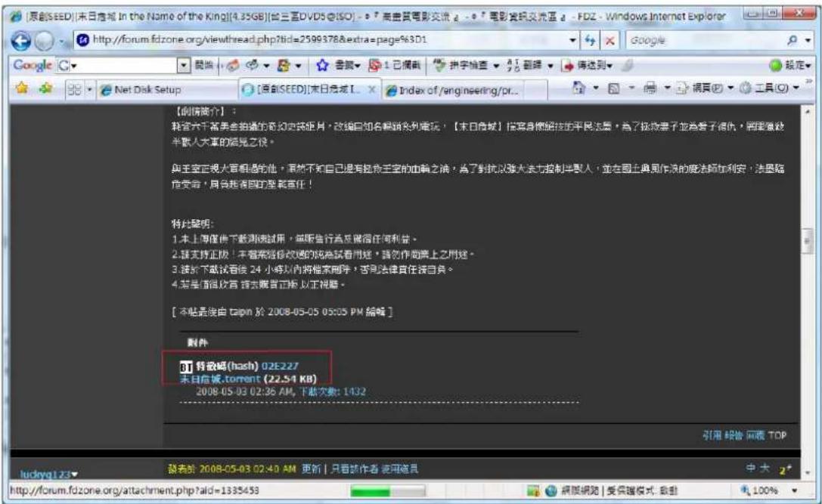Refresh the page with the blue arrows icon

(591, 40)
